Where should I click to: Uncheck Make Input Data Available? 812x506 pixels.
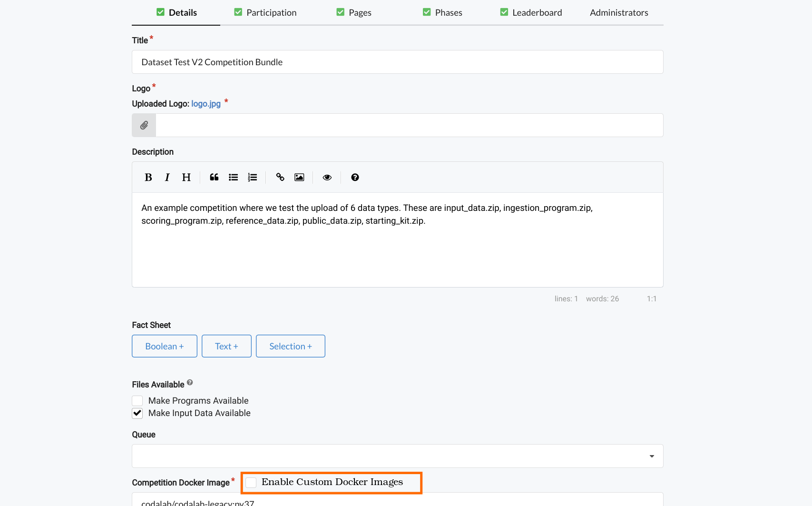tap(137, 413)
